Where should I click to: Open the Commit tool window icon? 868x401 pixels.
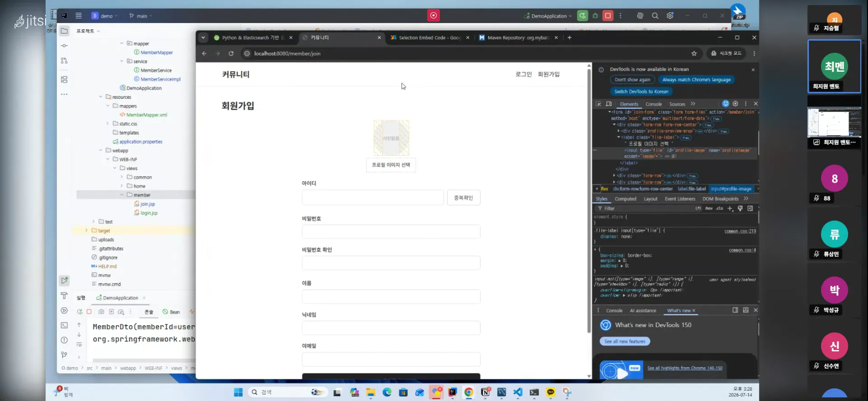pos(64,46)
